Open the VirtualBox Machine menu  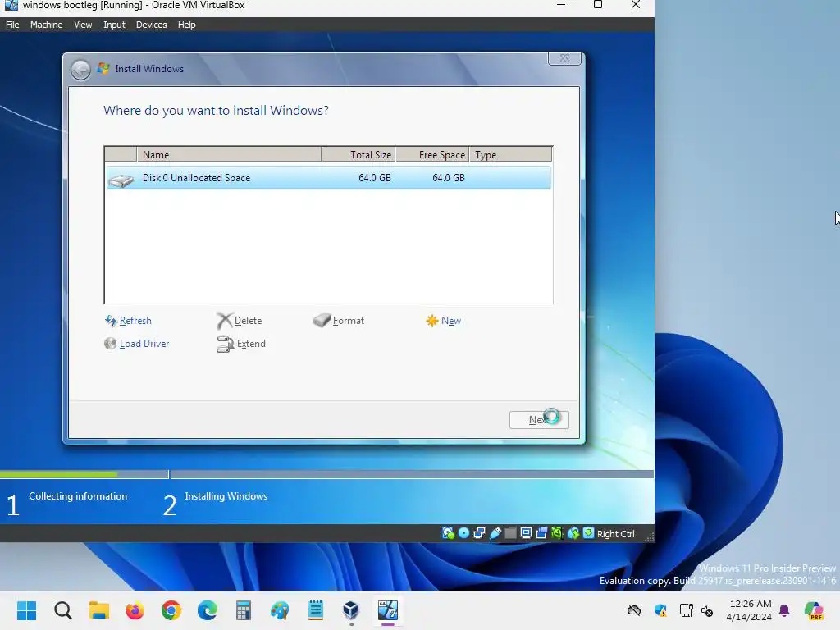pos(46,25)
